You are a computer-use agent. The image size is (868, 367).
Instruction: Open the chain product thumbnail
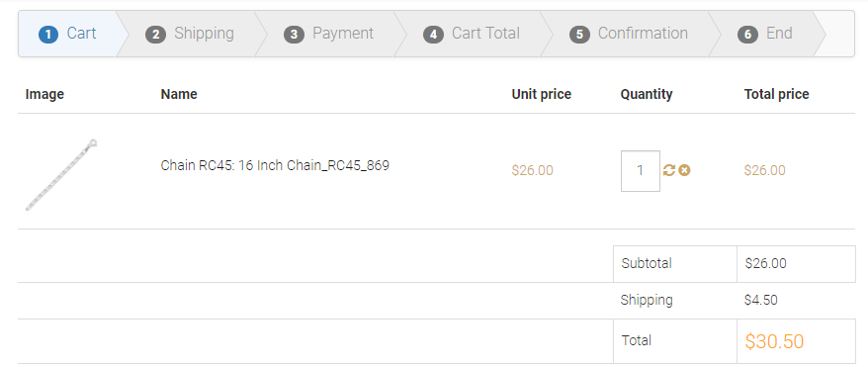pos(61,175)
